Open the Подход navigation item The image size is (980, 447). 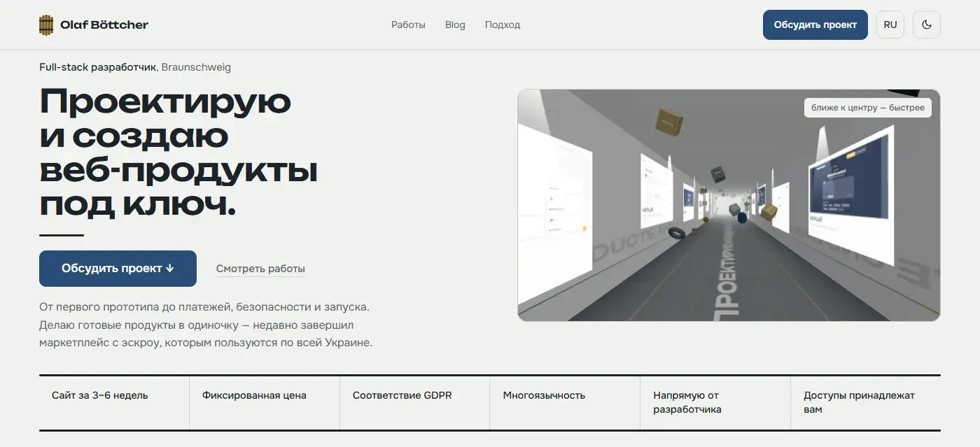[503, 24]
